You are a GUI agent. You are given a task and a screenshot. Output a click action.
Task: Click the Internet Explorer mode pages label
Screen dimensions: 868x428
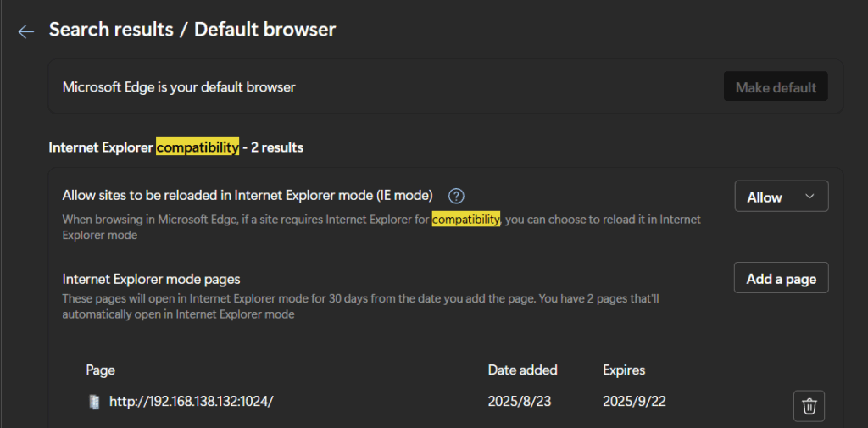(152, 279)
